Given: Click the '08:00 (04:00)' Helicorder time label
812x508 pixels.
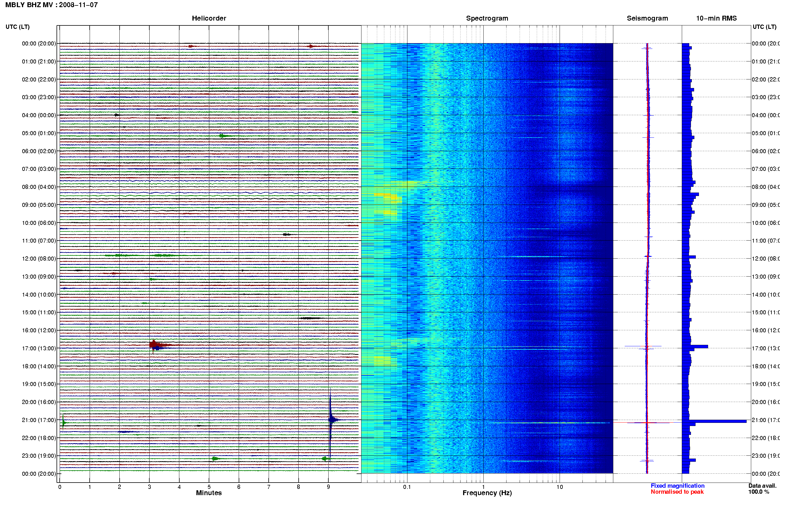Looking at the screenshot, I should (39, 187).
